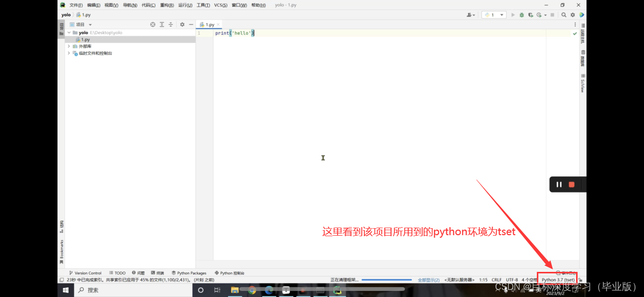Open Python 控制台 tool window
This screenshot has width=644, height=297.
tap(229, 273)
